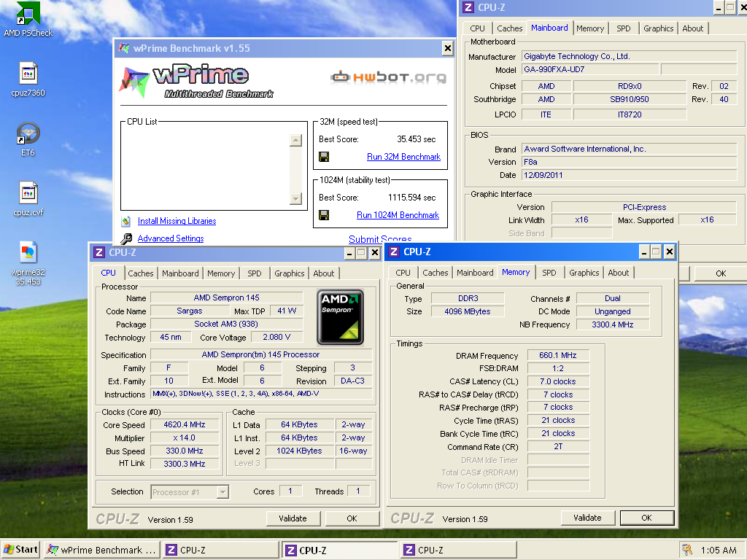Viewport: 747px width, 560px height.
Task: Switch to the CPU tab in the CPU-Z Memory window
Action: [x=403, y=273]
